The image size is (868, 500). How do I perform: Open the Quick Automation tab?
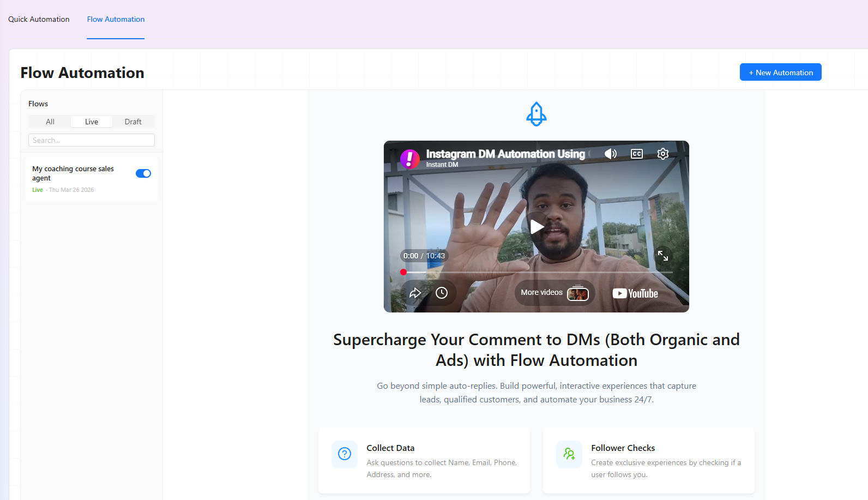[x=39, y=19]
